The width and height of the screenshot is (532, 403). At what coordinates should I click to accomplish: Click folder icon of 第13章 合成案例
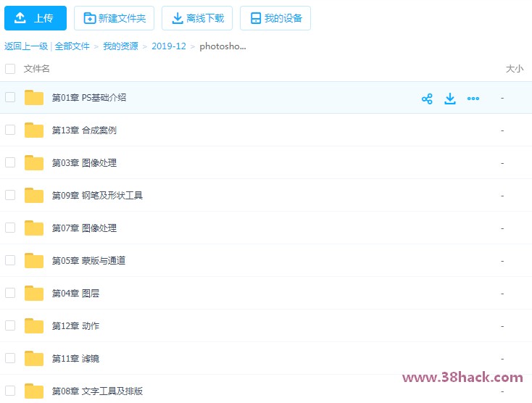click(34, 130)
